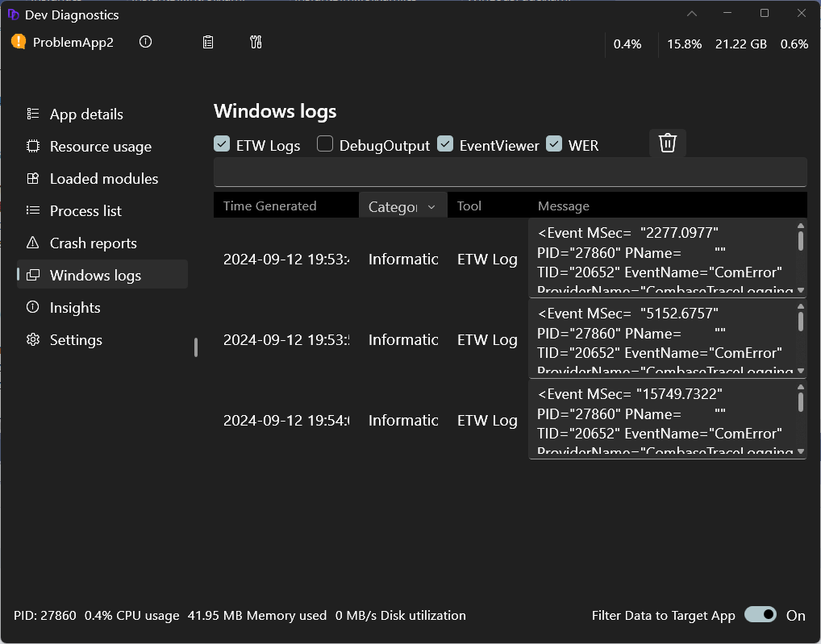Open the tools wrench icon

(256, 42)
